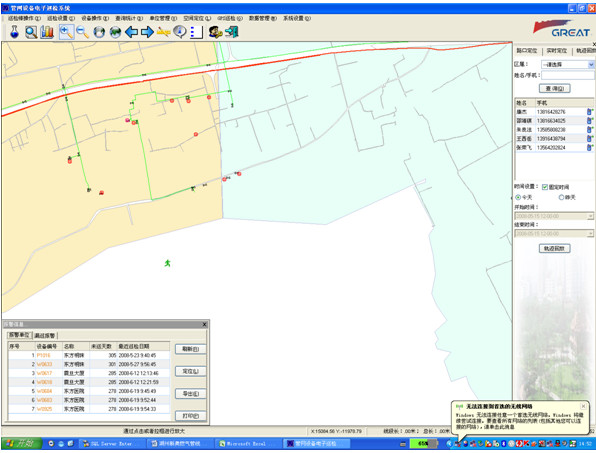Click the blue flask toolbar icon
Image resolution: width=596 pixels, height=453 pixels.
click(14, 32)
